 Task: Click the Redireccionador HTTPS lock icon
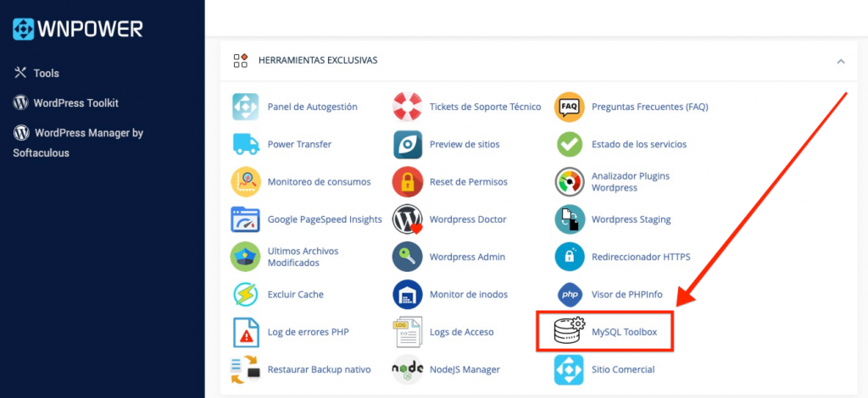coord(570,257)
